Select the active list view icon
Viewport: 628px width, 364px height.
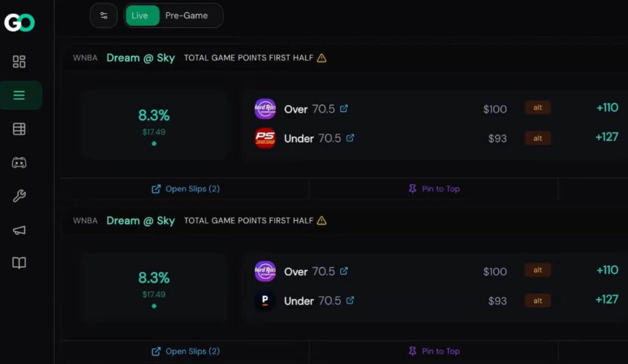point(18,95)
